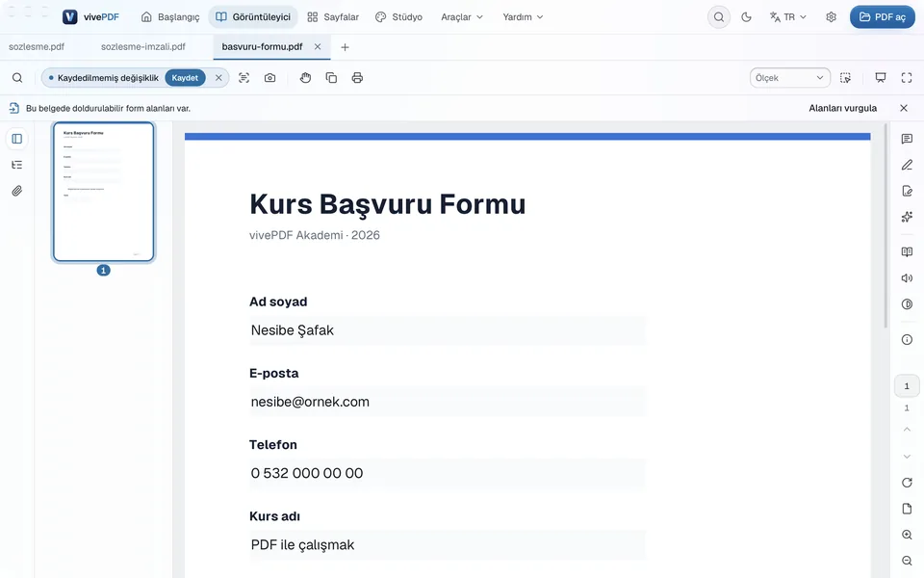Screen dimensions: 924x578
Task: Switch to sozlesme.pdf tab
Action: (37, 46)
